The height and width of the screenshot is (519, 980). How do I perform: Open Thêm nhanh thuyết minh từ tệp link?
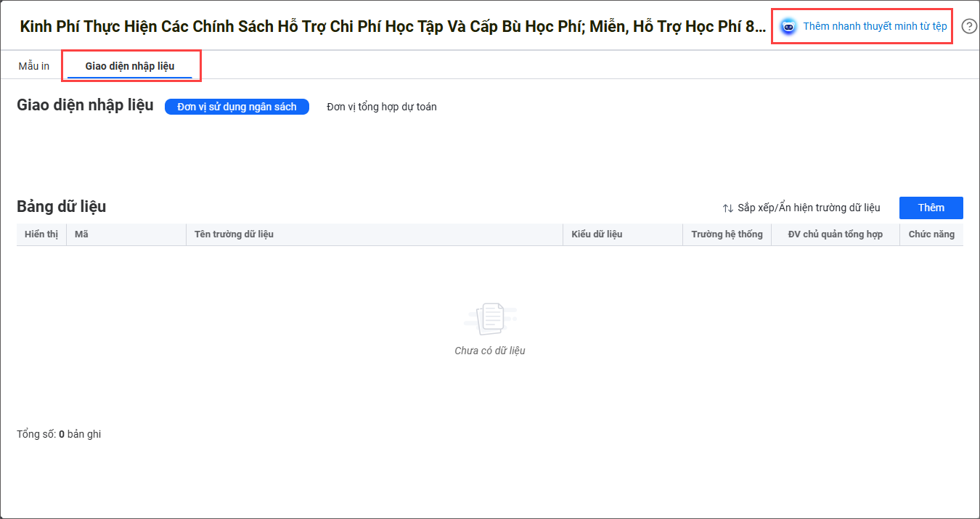[x=875, y=26]
